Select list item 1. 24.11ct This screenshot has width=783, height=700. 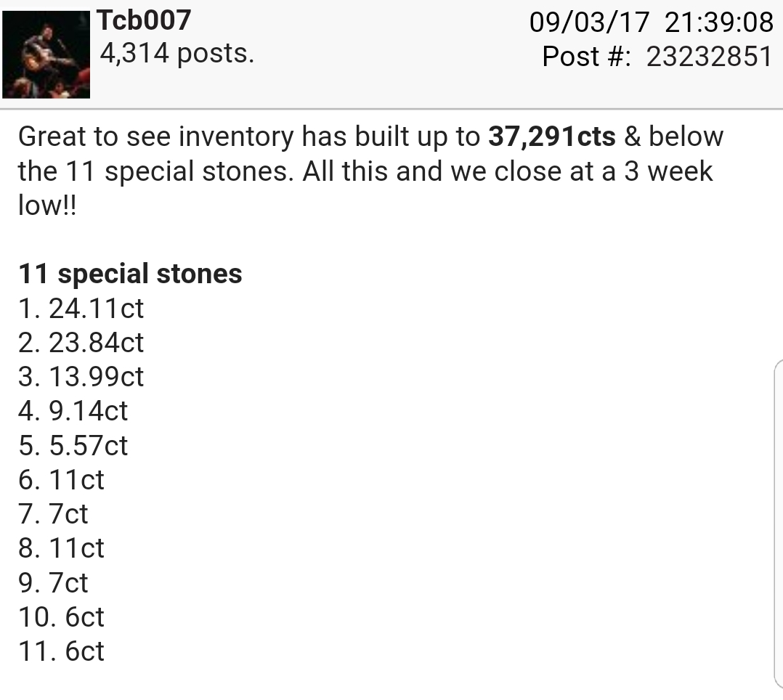(81, 308)
